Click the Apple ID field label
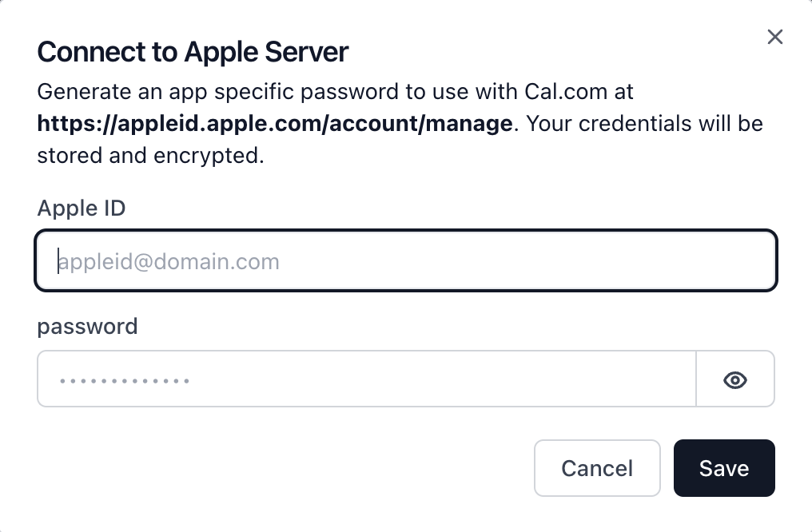The width and height of the screenshot is (812, 532). [x=82, y=208]
